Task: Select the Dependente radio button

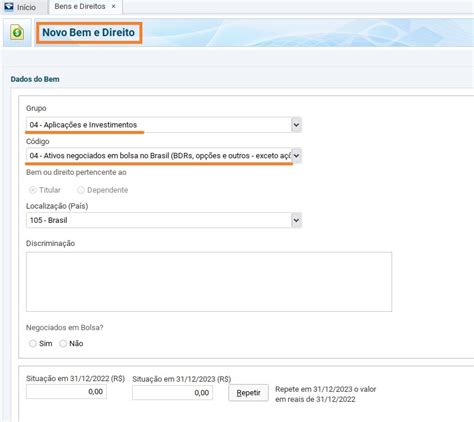Action: 81,190
